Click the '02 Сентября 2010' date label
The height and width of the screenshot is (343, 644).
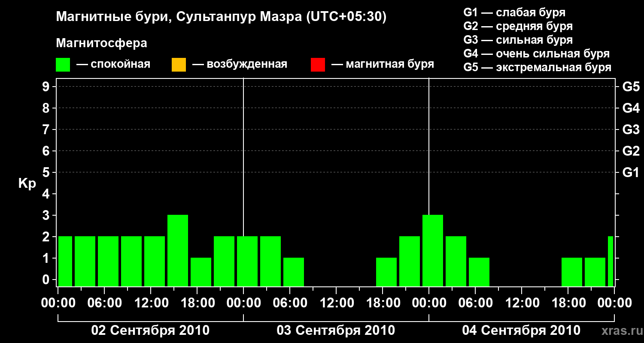150,331
